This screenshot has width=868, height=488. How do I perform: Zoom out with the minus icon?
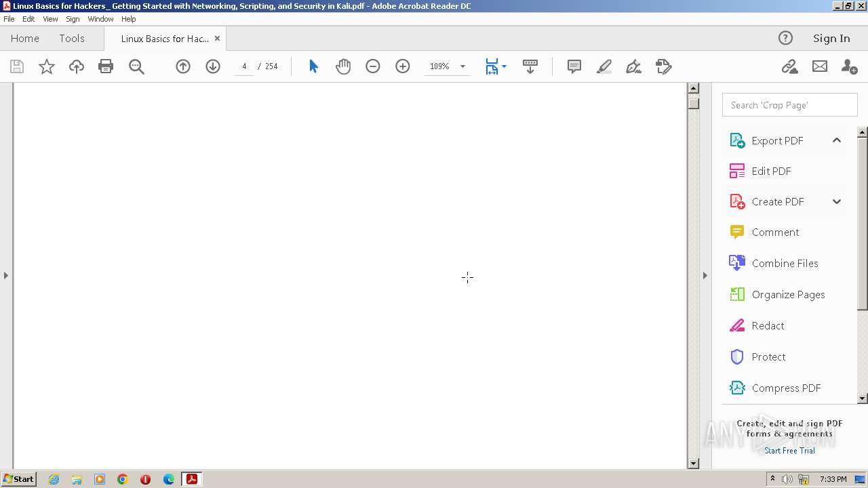[x=373, y=66]
